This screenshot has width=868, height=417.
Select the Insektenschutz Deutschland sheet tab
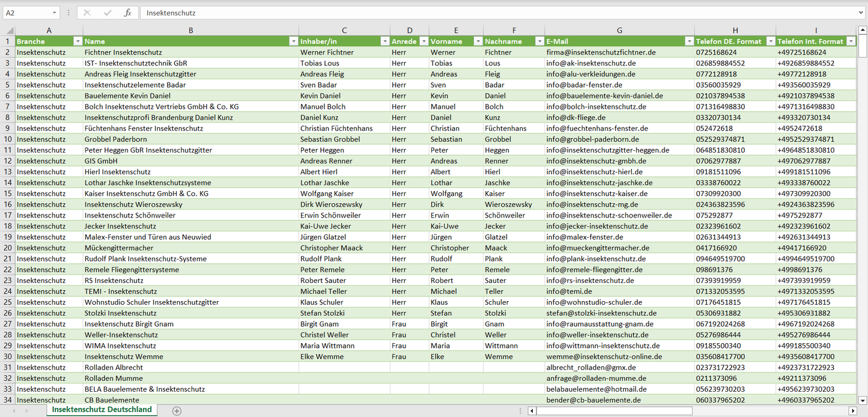click(x=102, y=410)
